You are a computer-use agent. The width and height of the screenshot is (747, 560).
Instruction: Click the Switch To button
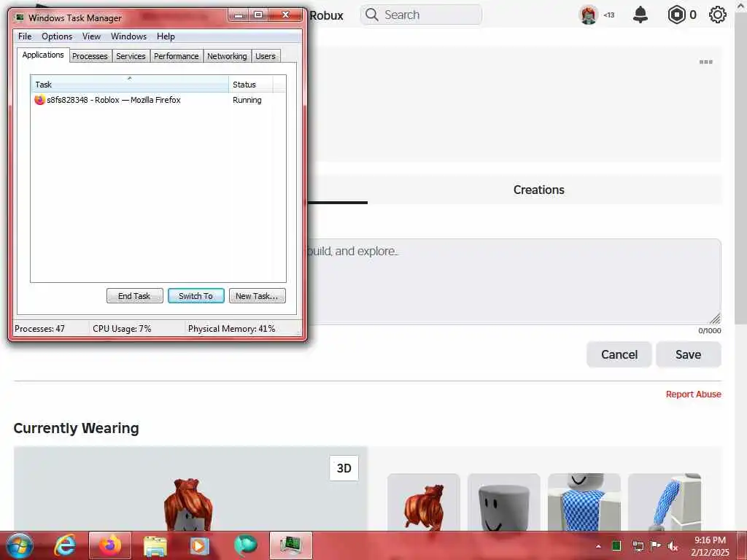click(x=196, y=296)
